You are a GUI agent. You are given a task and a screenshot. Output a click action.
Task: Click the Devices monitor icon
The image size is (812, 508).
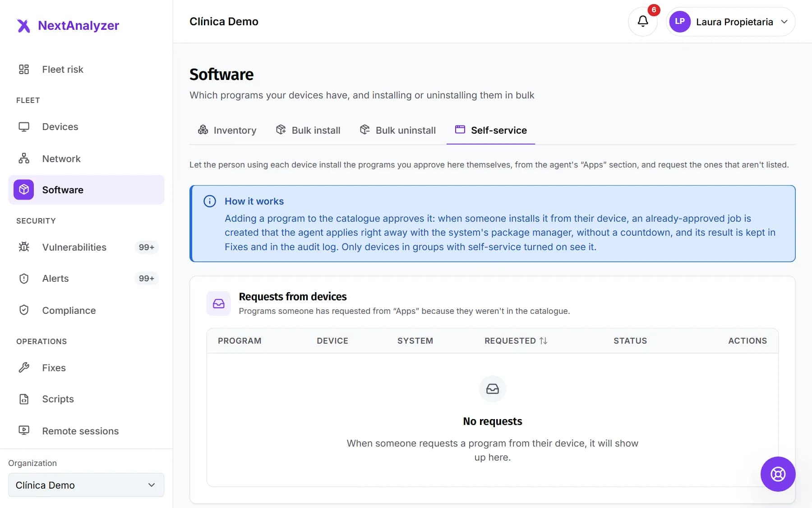pyautogui.click(x=24, y=127)
